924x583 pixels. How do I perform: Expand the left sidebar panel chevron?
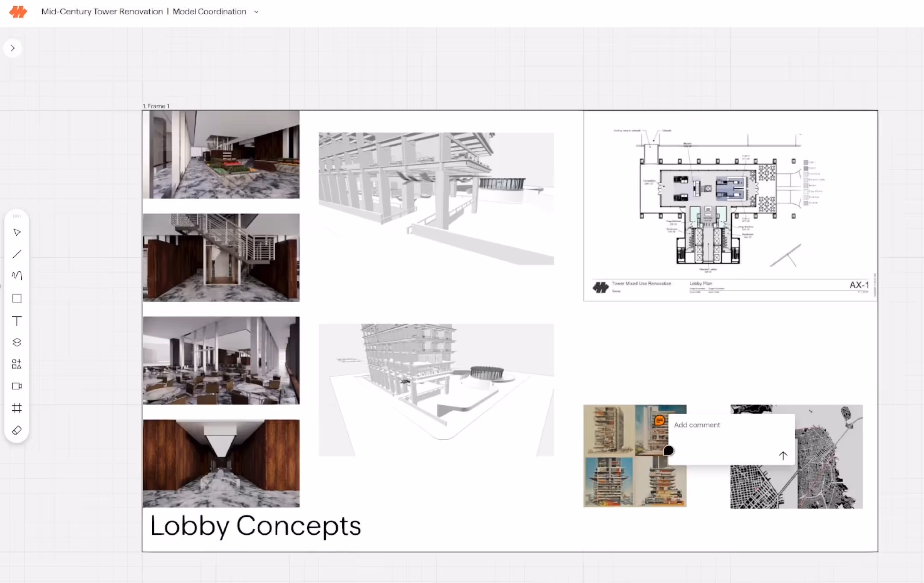(12, 48)
